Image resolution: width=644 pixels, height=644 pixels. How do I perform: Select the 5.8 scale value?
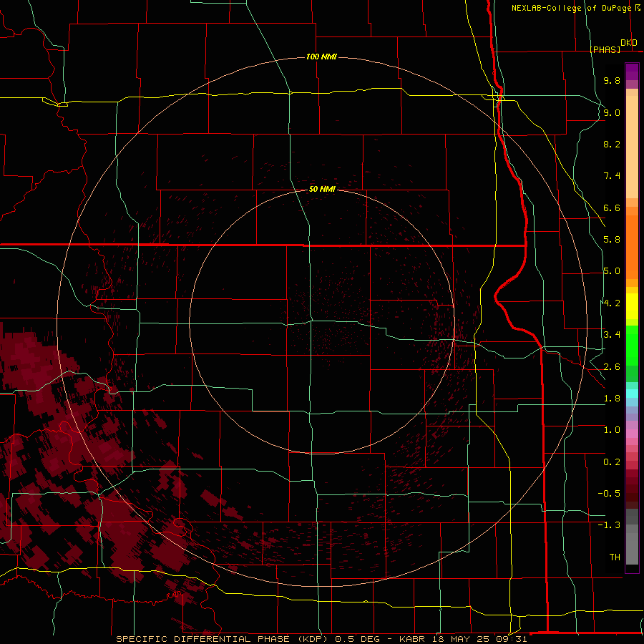pos(612,240)
